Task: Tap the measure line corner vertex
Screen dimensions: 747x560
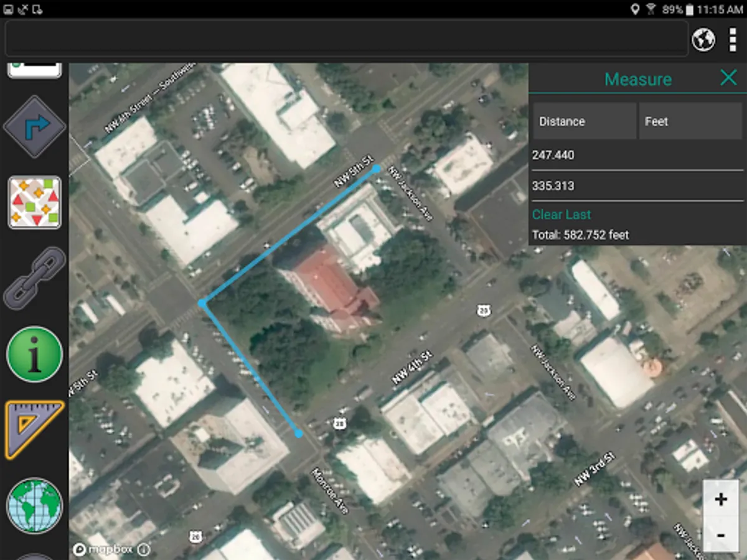Action: tap(202, 303)
